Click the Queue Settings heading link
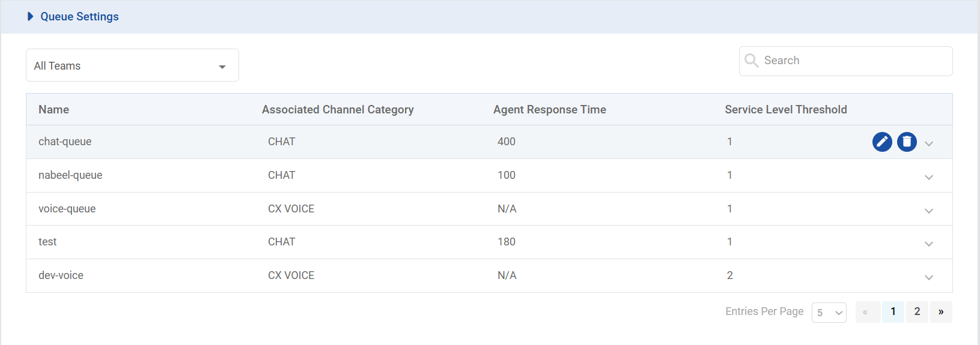 pyautogui.click(x=79, y=17)
